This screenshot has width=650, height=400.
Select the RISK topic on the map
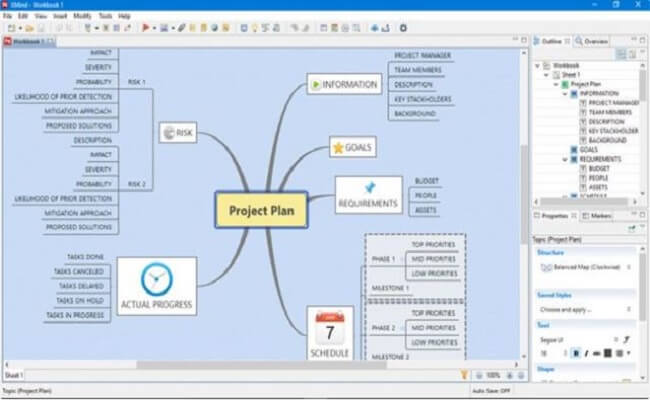[182, 132]
